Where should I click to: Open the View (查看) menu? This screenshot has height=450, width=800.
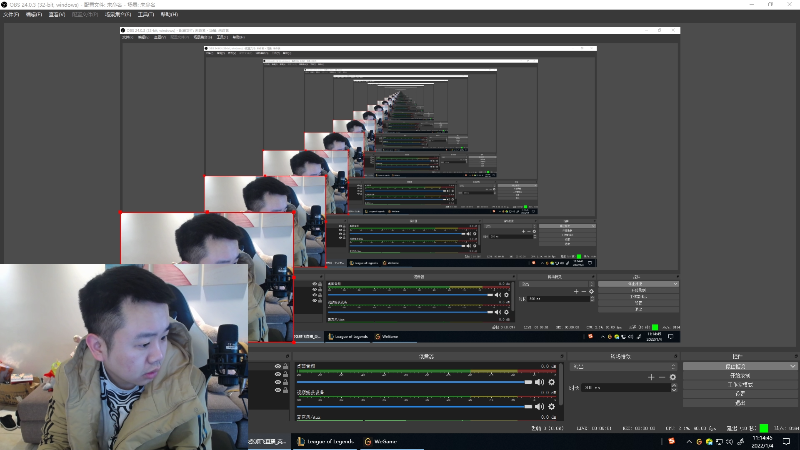[x=57, y=15]
